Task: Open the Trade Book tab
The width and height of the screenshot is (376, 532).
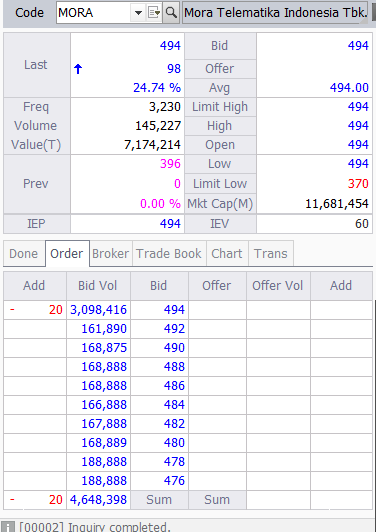Action: [x=169, y=253]
